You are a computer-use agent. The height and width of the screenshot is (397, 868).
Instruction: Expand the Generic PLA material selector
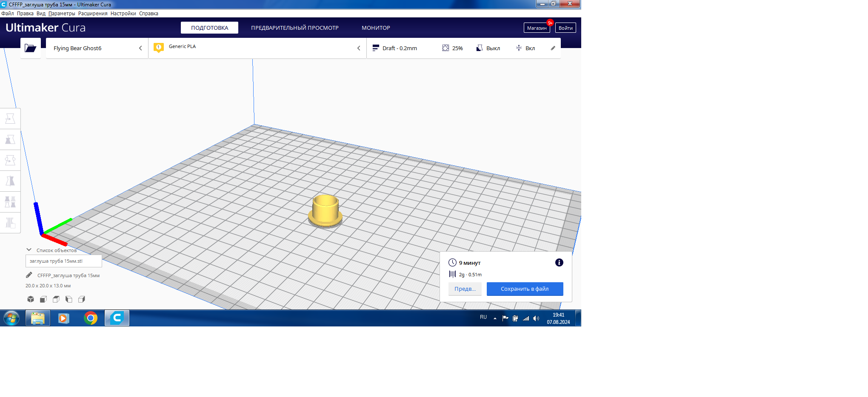pos(257,48)
